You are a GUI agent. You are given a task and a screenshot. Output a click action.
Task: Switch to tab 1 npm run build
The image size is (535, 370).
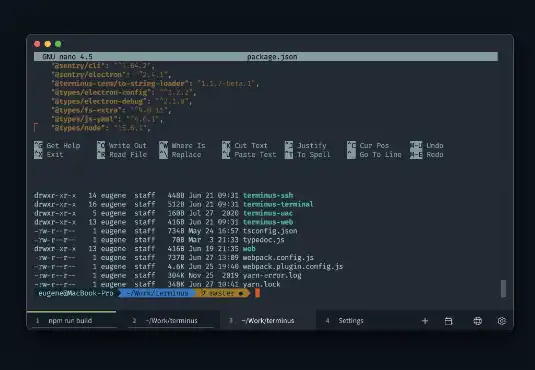71,321
